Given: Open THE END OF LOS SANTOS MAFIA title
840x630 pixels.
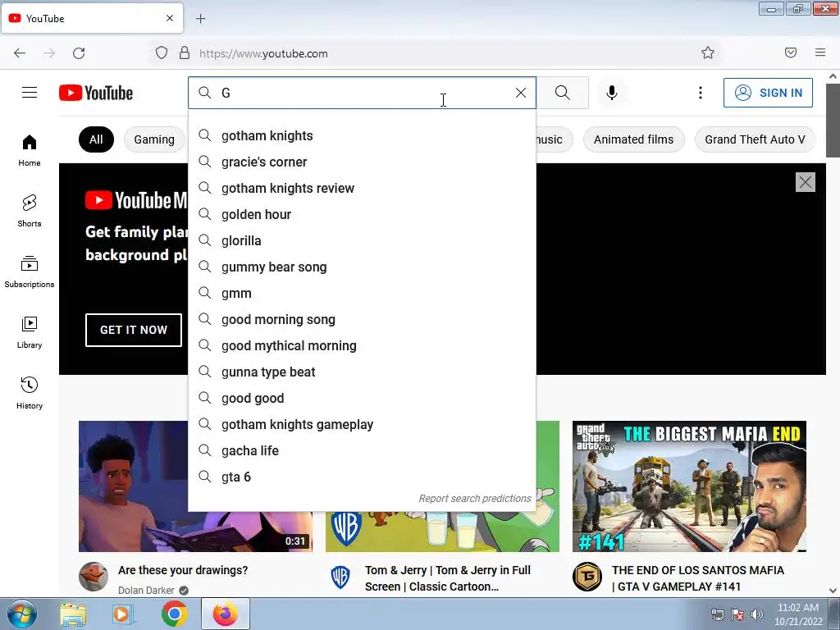Looking at the screenshot, I should coord(698,578).
